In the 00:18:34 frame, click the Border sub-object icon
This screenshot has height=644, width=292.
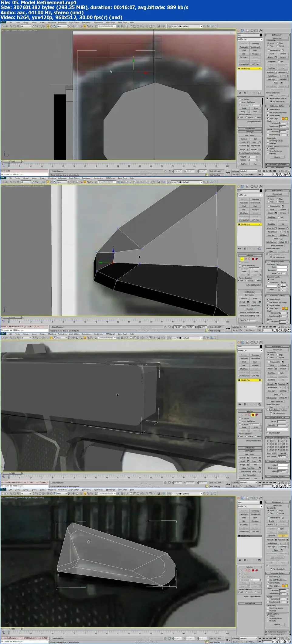point(249,259)
